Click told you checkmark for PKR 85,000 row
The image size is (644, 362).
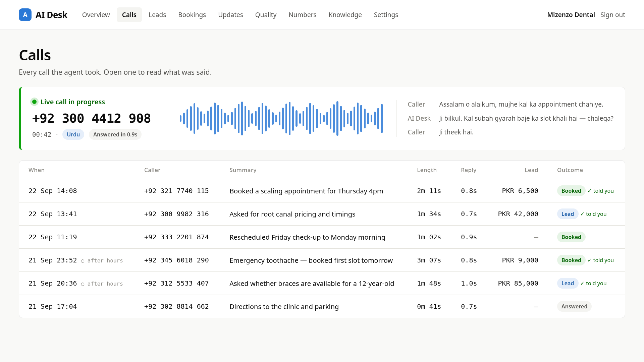point(594,283)
